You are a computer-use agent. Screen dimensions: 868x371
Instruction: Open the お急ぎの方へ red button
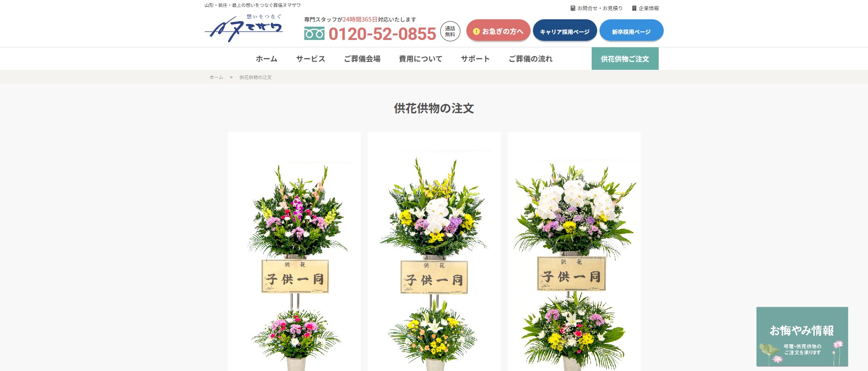[x=498, y=30]
